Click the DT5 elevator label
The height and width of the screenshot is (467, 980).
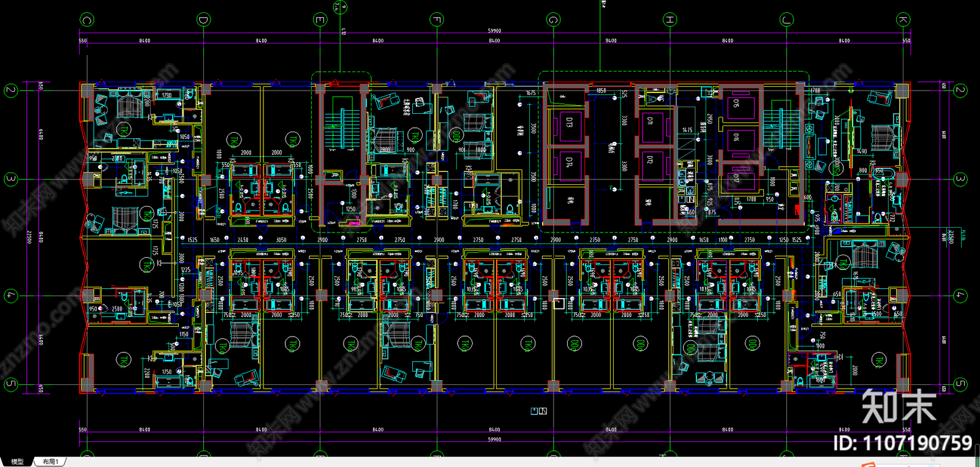tap(736, 103)
